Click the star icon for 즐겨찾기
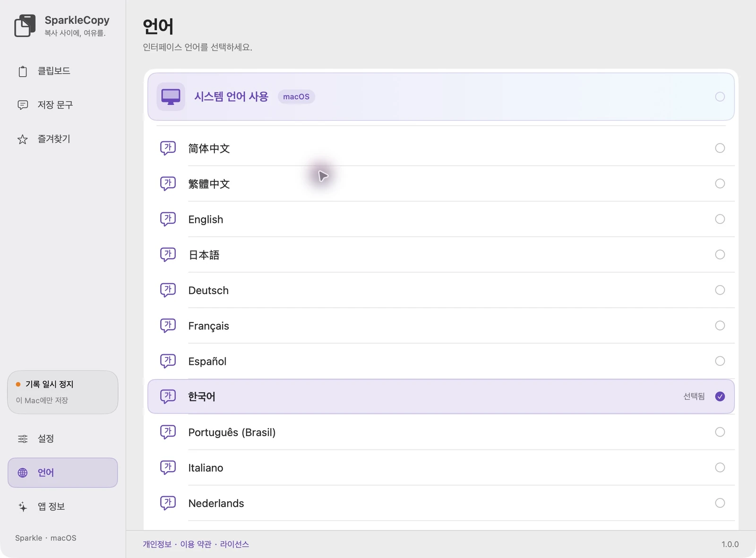This screenshot has width=756, height=558. coord(23,139)
